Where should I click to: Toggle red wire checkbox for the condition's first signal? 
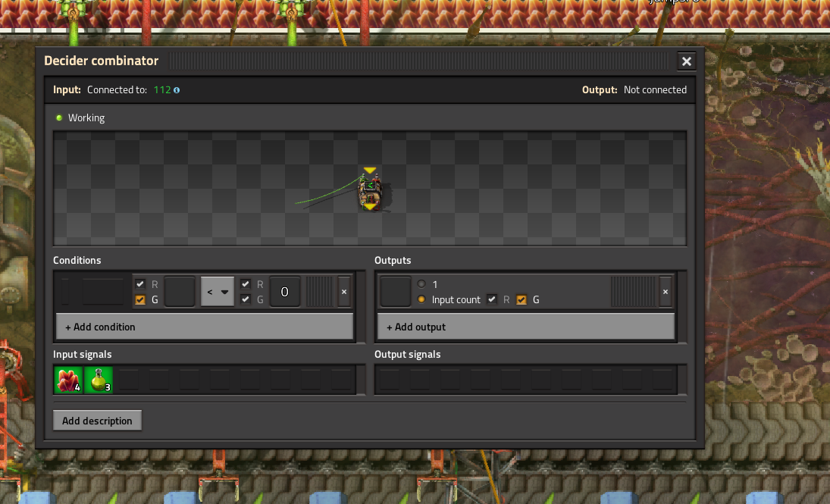coord(140,284)
